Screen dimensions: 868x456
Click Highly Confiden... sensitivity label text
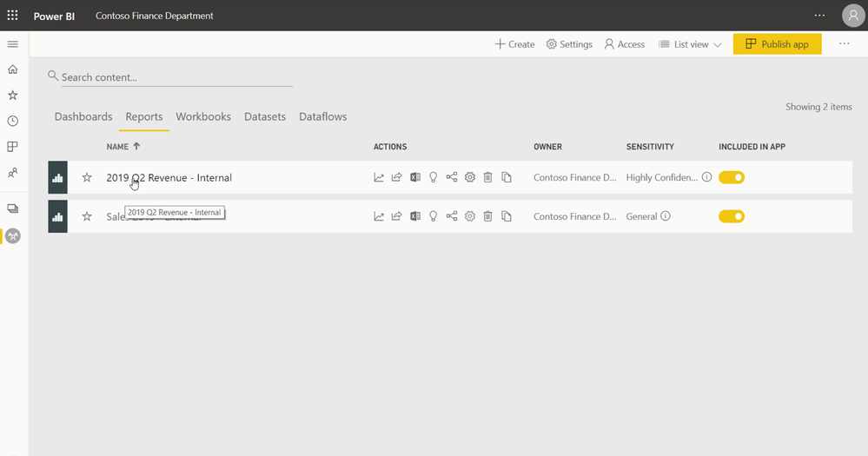point(662,178)
